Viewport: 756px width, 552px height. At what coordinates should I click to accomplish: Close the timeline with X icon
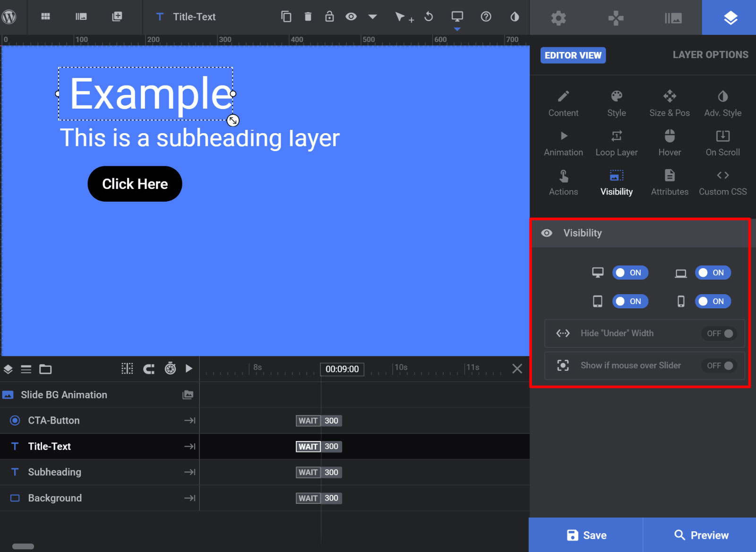pos(517,369)
